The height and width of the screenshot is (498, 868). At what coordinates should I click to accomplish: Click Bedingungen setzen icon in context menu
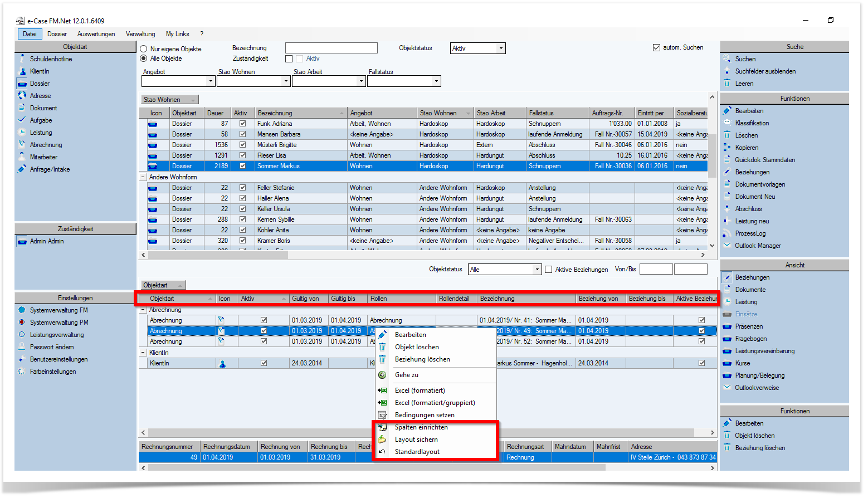382,415
